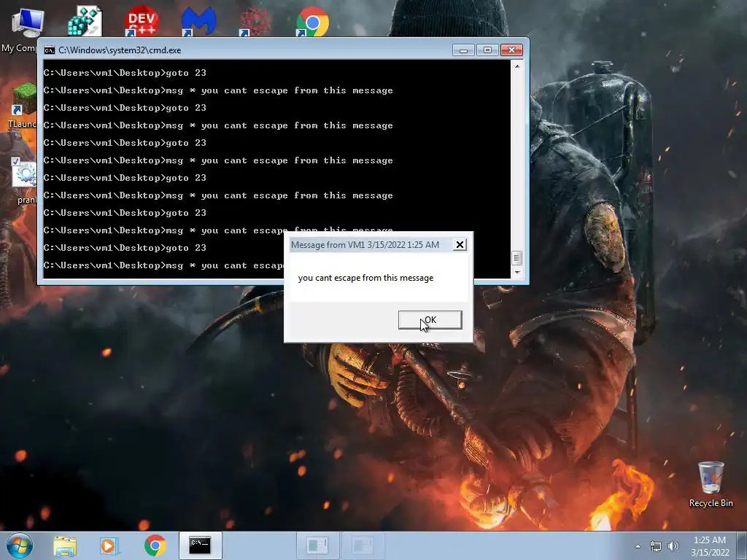Open the volume control tray icon

pos(673,546)
